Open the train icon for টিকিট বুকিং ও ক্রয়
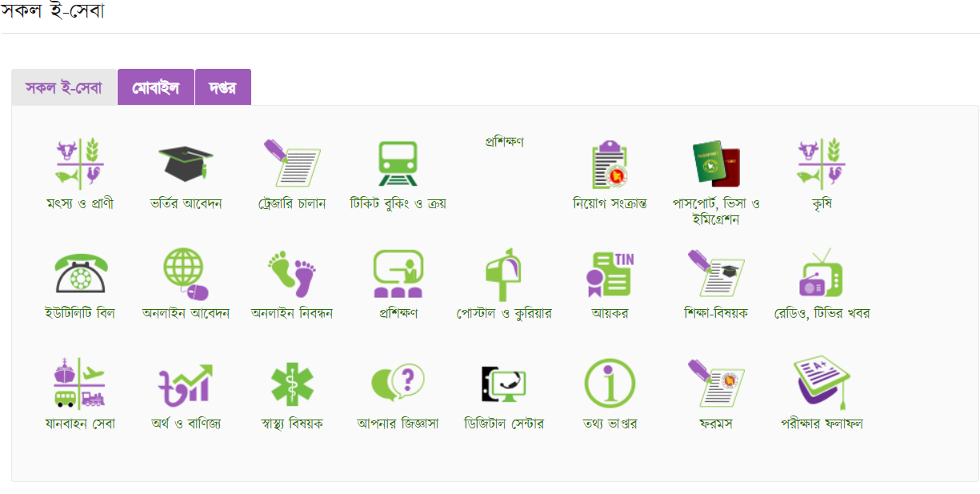This screenshot has width=980, height=494. pos(398,163)
